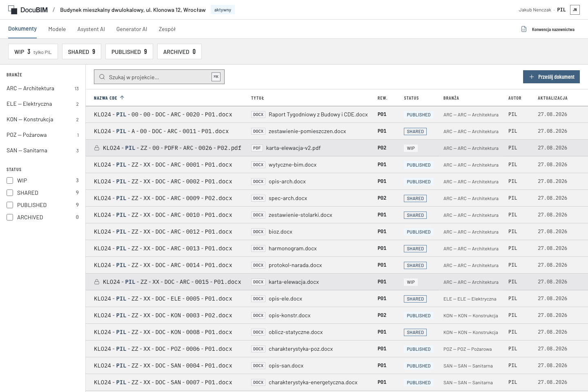Click the JN user avatar

(575, 10)
